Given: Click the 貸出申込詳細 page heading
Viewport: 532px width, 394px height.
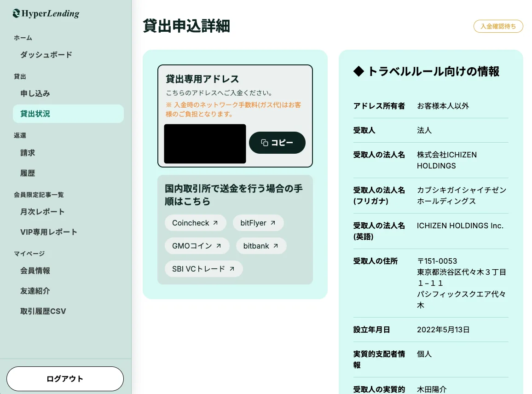Looking at the screenshot, I should [186, 26].
